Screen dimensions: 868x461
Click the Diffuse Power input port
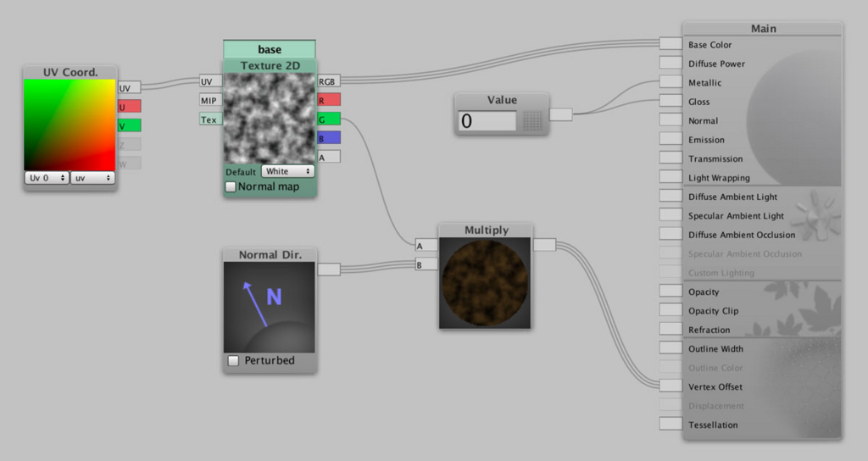pyautogui.click(x=670, y=63)
